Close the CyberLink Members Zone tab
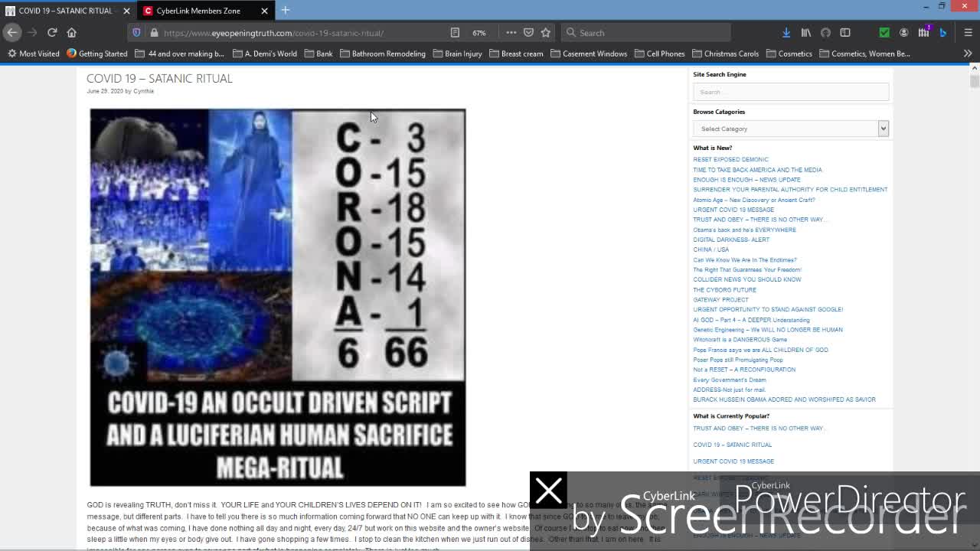This screenshot has height=551, width=980. pos(264,11)
